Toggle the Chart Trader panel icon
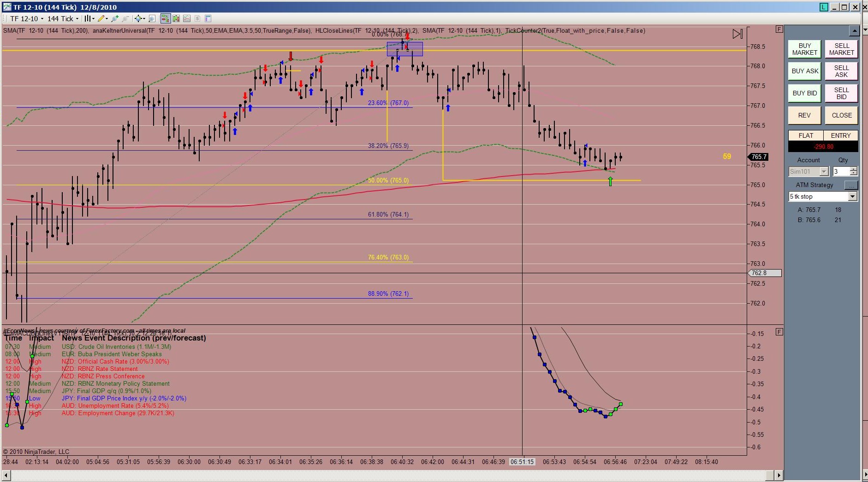Screen dimensions: 868x482 click(165, 18)
